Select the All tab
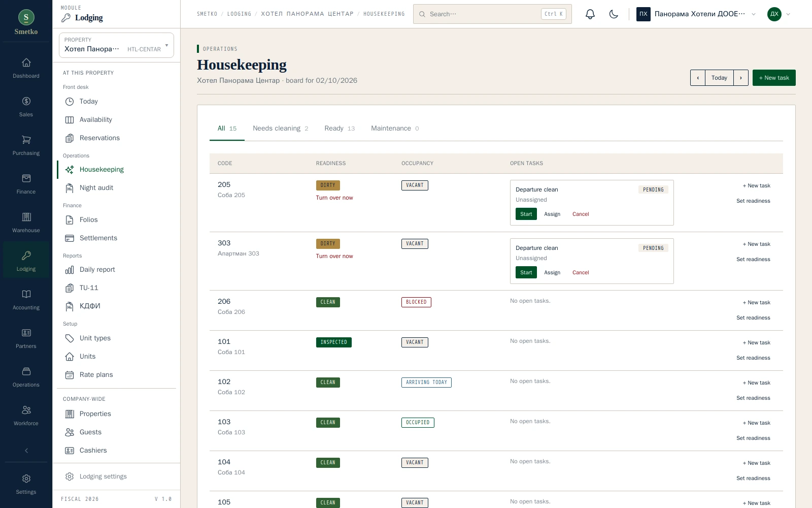Screen dimensions: 812x508 click(x=227, y=129)
